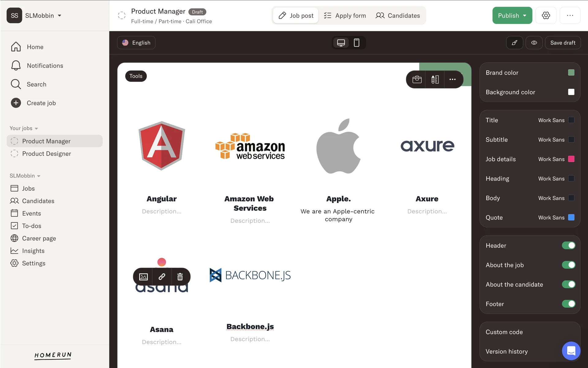Image resolution: width=588 pixels, height=368 pixels.
Task: Pick the pink Job details color swatch
Action: tap(571, 159)
